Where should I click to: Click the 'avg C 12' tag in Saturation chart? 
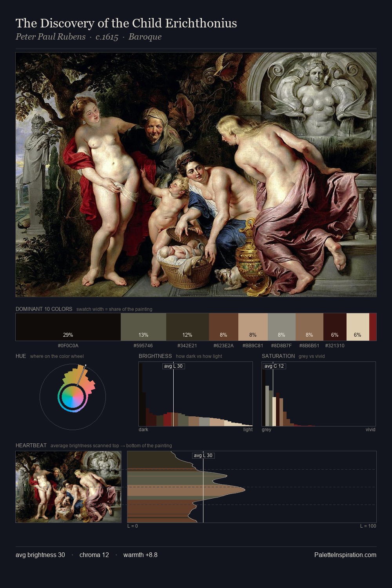tap(274, 366)
